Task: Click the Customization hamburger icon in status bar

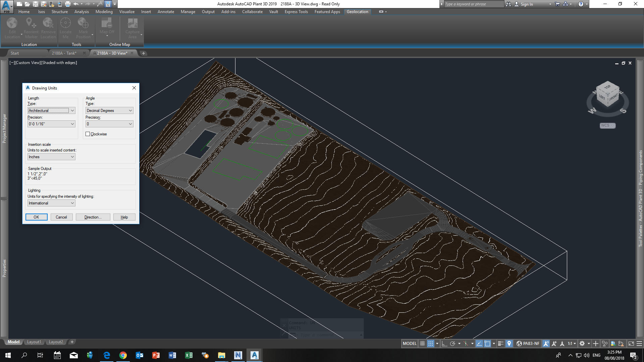Action: click(639, 344)
